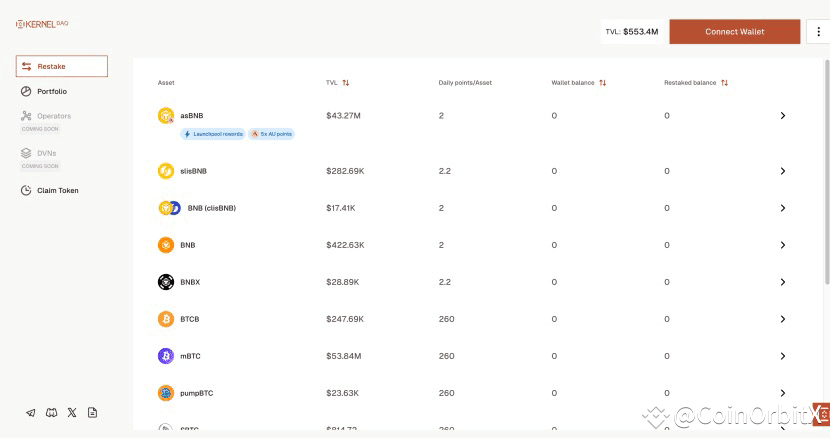Click the Launchpool rewards badge
The image size is (830, 438).
[x=211, y=133]
